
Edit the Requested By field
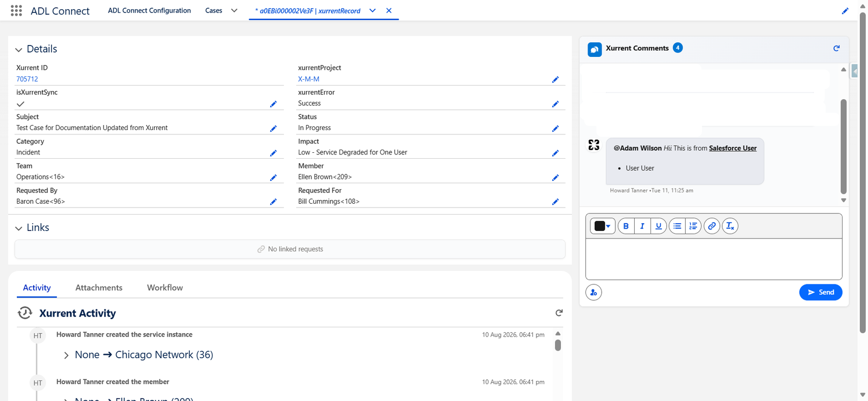point(273,202)
